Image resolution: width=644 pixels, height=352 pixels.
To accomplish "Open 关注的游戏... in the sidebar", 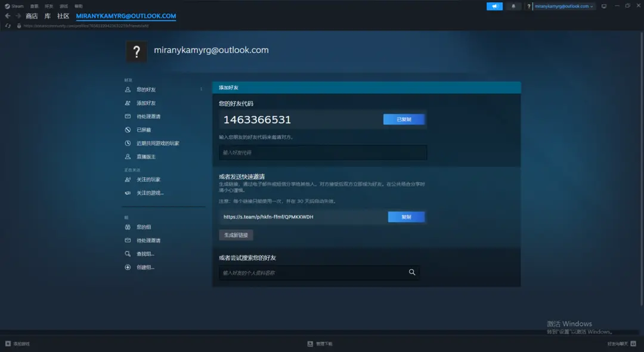I will click(x=150, y=193).
